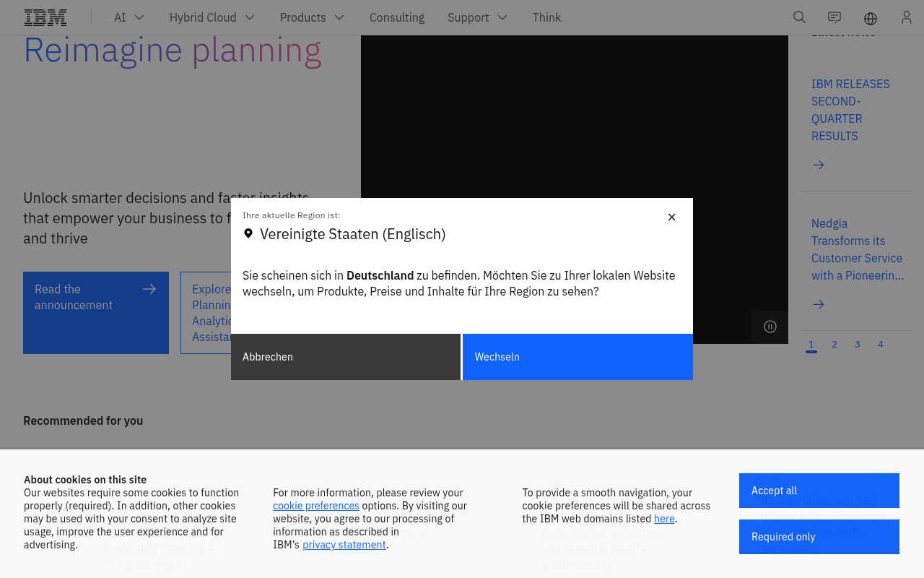Choose Required only cookies
This screenshot has width=924, height=578.
click(x=819, y=537)
